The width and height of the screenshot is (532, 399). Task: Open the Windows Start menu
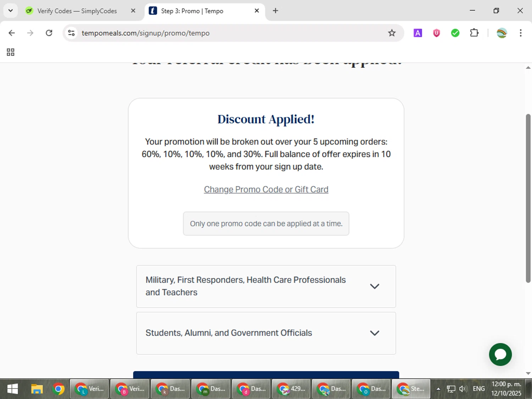12,389
